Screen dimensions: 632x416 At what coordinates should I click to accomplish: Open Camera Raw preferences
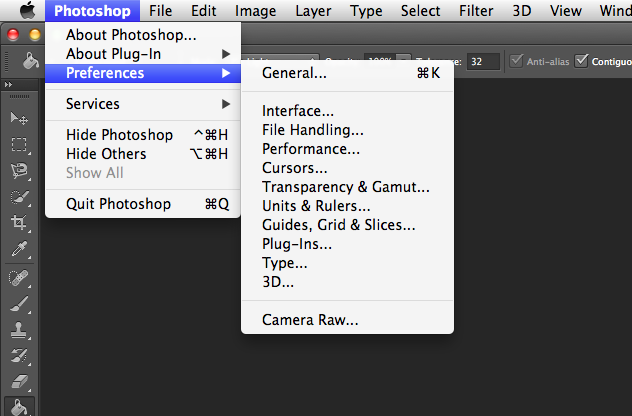[x=347, y=320]
